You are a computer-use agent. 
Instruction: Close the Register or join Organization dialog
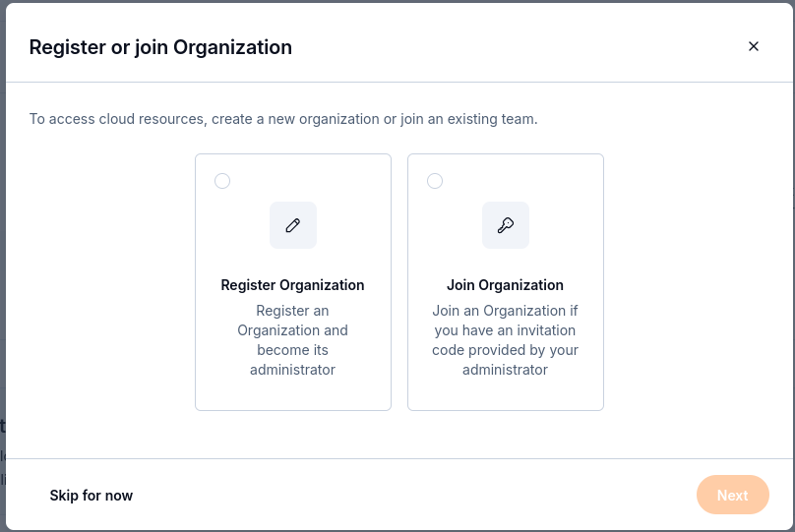click(x=754, y=46)
